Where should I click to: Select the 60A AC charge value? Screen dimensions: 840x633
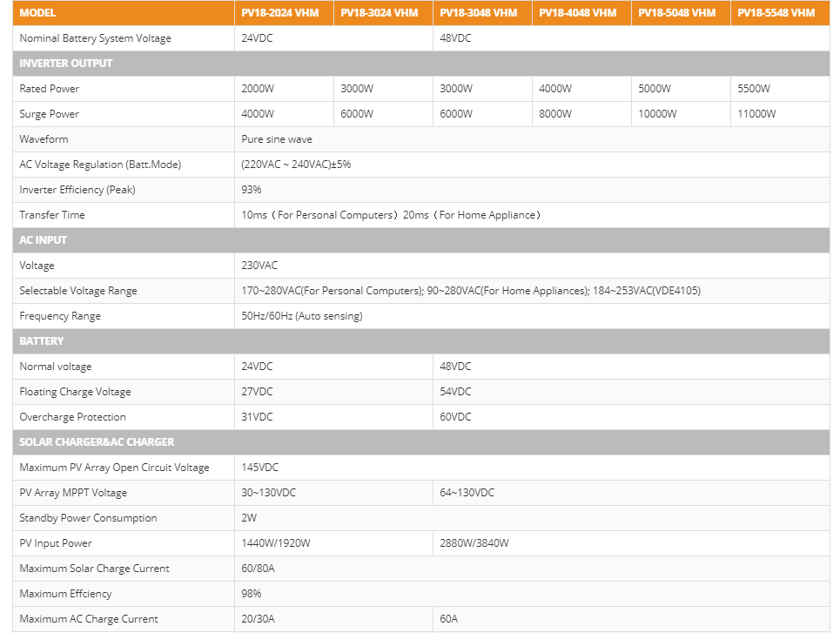[x=448, y=618]
